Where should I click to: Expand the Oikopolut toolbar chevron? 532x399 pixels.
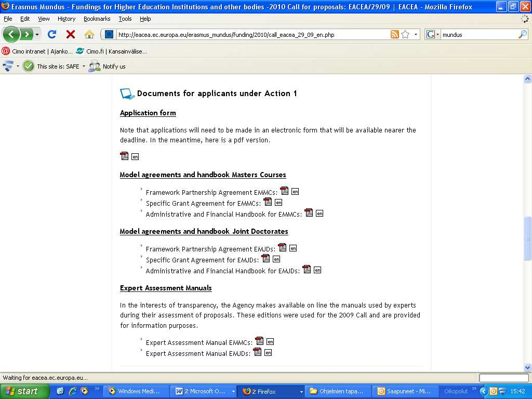point(474,389)
